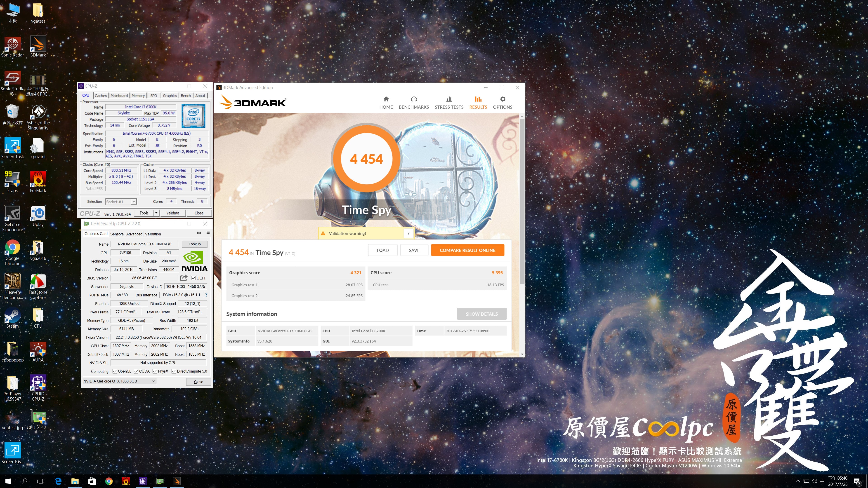Click SHOW DETAILS in System information
868x488 pixels.
(x=481, y=314)
